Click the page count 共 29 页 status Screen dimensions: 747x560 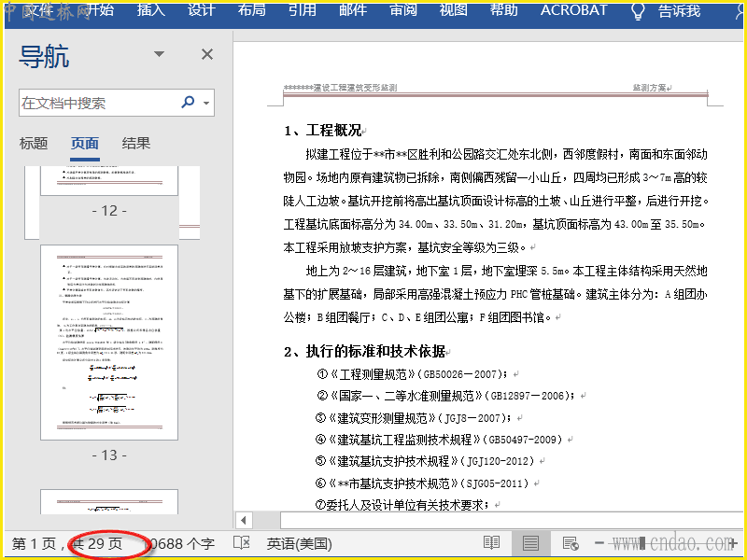coord(98,543)
